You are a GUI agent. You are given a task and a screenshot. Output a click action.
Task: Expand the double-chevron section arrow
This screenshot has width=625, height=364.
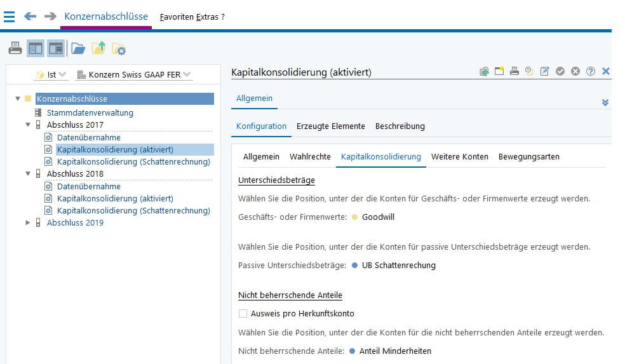pyautogui.click(x=605, y=102)
